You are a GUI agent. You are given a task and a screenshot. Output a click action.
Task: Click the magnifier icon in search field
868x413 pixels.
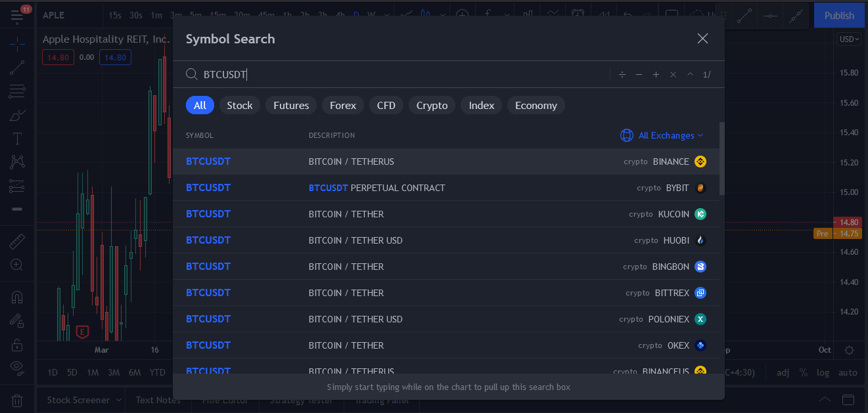click(x=192, y=74)
